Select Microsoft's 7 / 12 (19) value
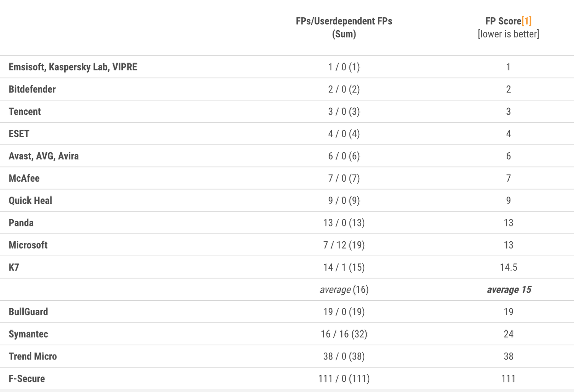This screenshot has width=574, height=392. click(344, 245)
